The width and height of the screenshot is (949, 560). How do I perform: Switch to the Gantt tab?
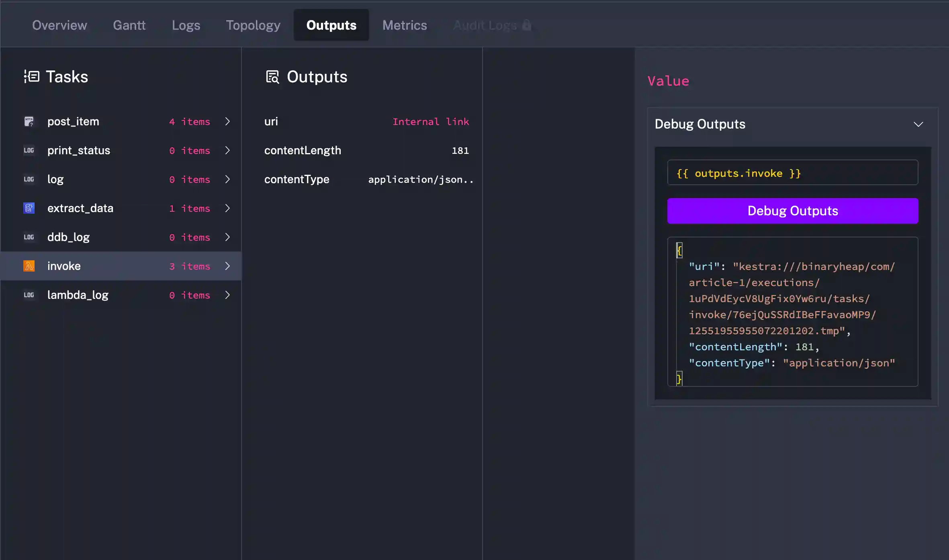point(129,25)
